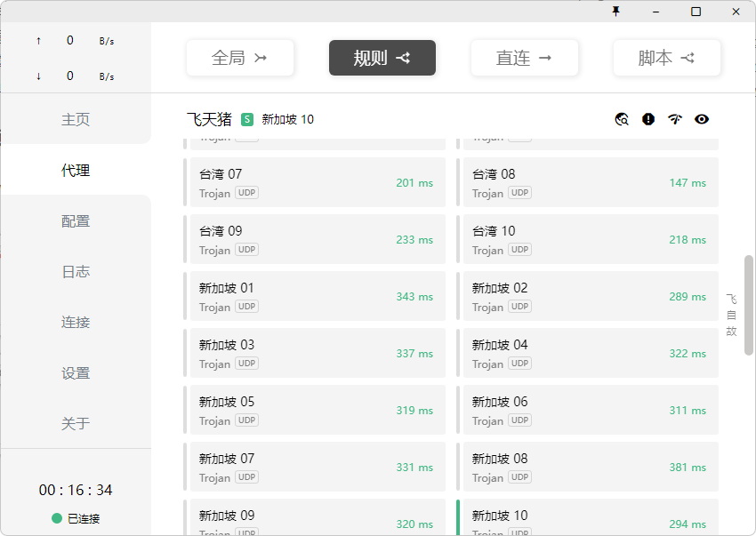
Task: Run the wifi latency test icon
Action: tap(675, 119)
